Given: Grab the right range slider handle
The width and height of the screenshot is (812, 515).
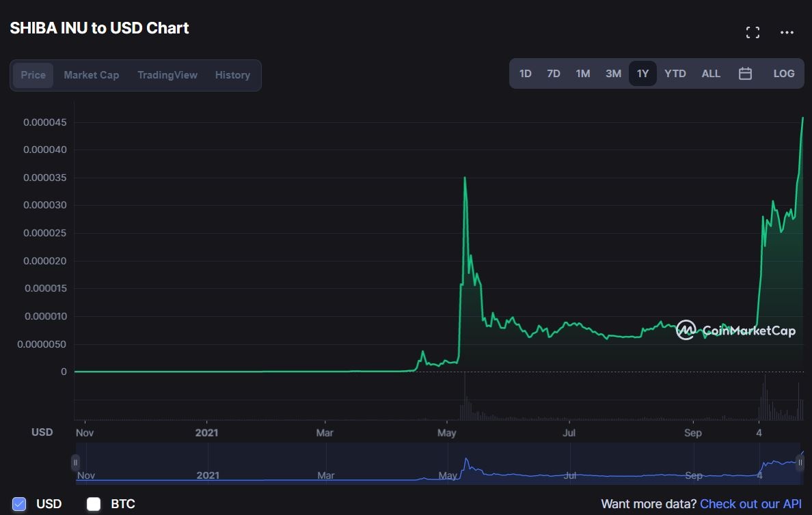Looking at the screenshot, I should [x=800, y=462].
